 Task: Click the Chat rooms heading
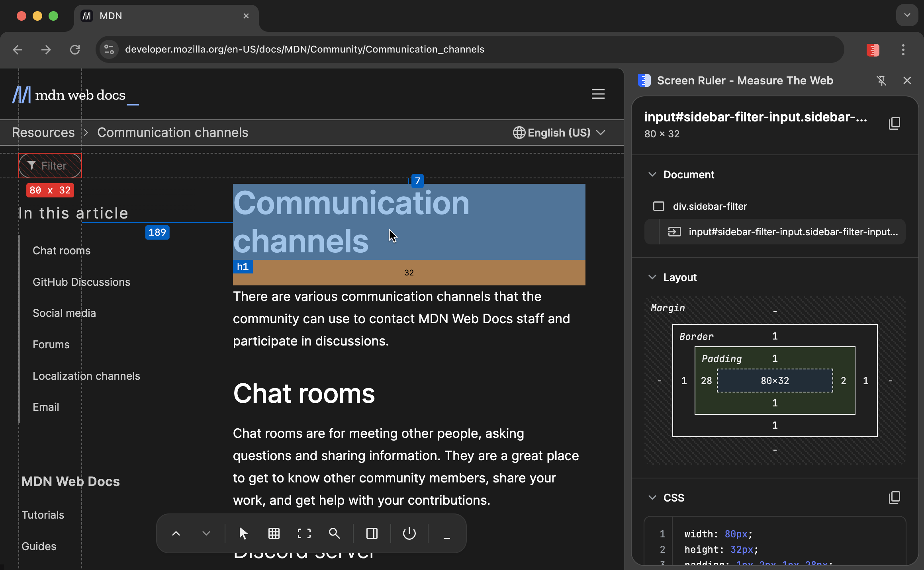pyautogui.click(x=304, y=394)
